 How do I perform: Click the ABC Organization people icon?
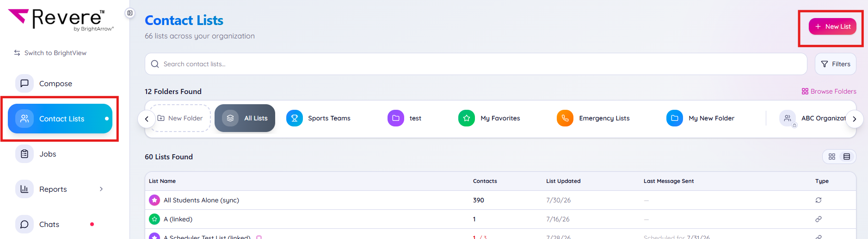tap(788, 118)
